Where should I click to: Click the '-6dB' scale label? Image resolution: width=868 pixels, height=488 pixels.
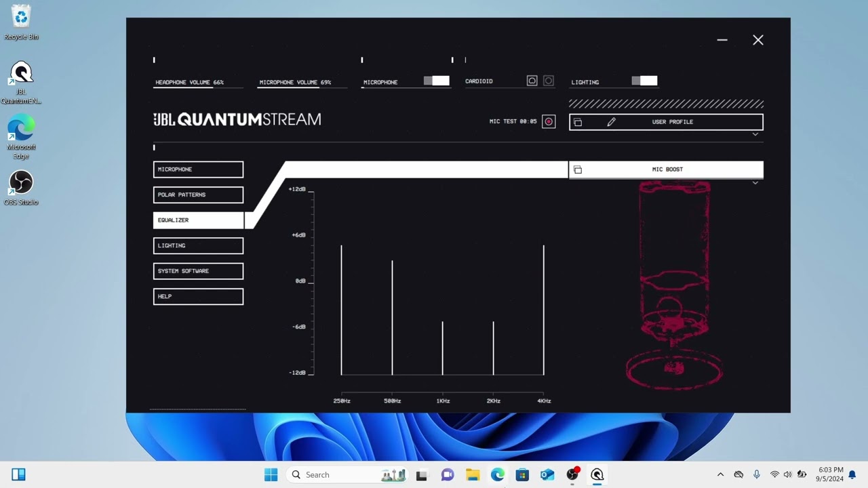298,327
